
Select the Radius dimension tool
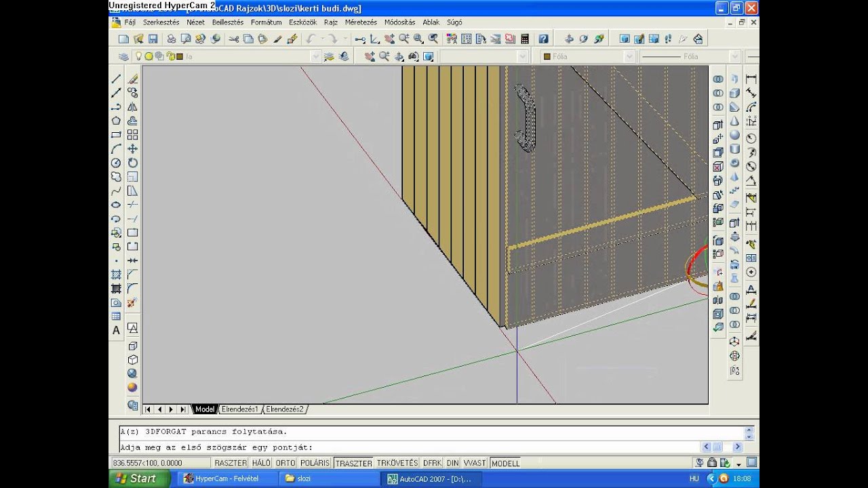click(751, 138)
